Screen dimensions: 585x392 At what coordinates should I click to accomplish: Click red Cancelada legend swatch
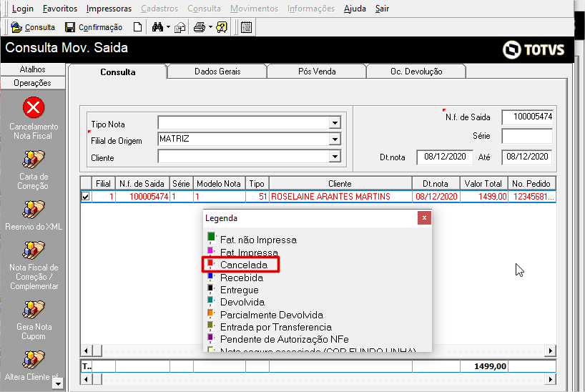click(x=211, y=263)
